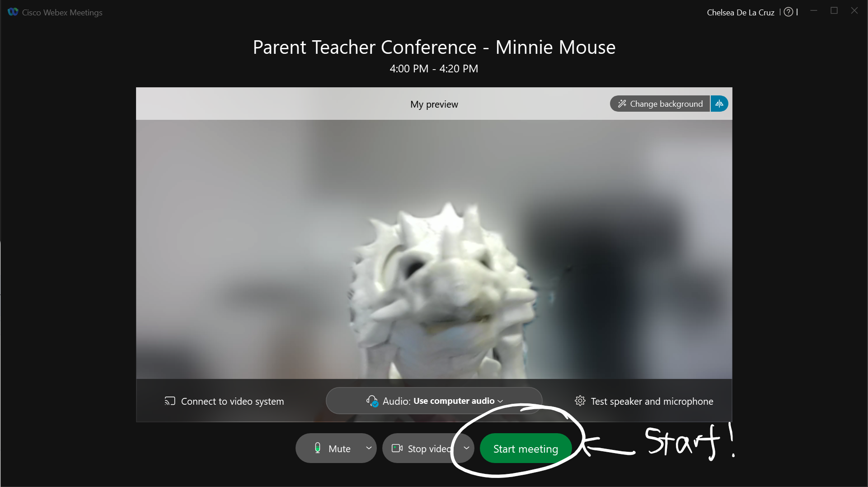
Task: Click the cast icon for video system
Action: (x=170, y=401)
